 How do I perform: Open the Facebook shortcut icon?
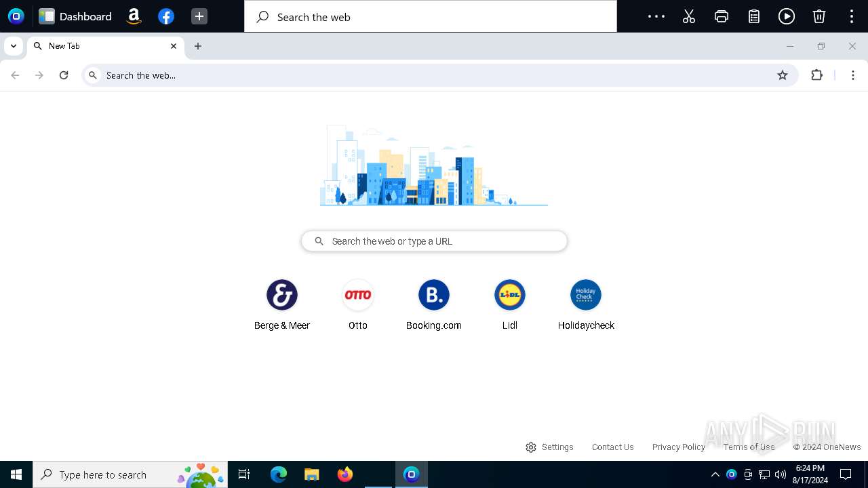click(x=166, y=16)
